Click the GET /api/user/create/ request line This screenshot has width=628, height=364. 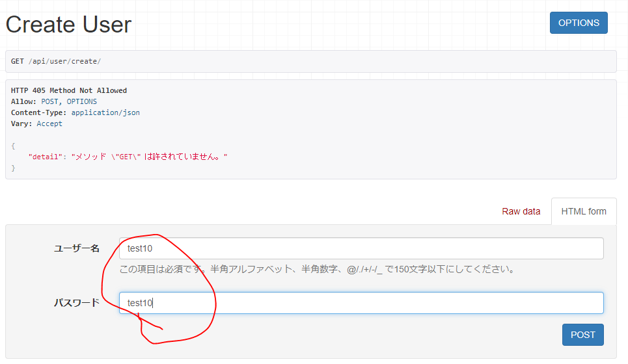coord(56,61)
